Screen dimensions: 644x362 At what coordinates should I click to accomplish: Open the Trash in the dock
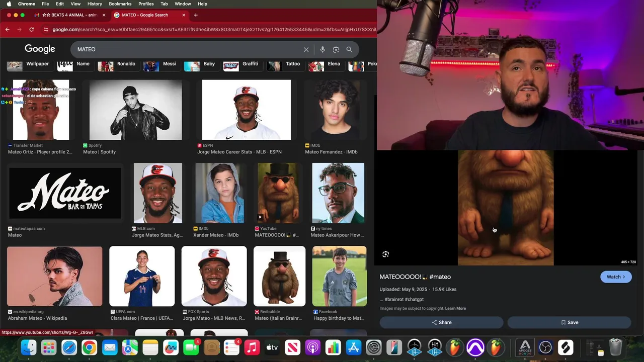[616, 347]
